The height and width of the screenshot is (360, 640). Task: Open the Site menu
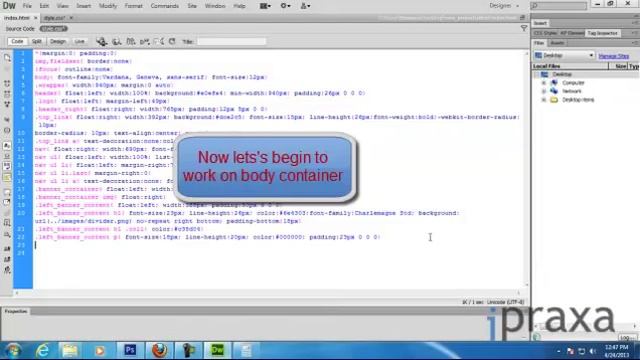192,6
